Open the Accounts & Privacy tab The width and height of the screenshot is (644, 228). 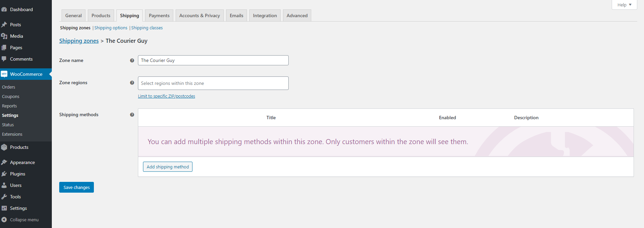(200, 15)
